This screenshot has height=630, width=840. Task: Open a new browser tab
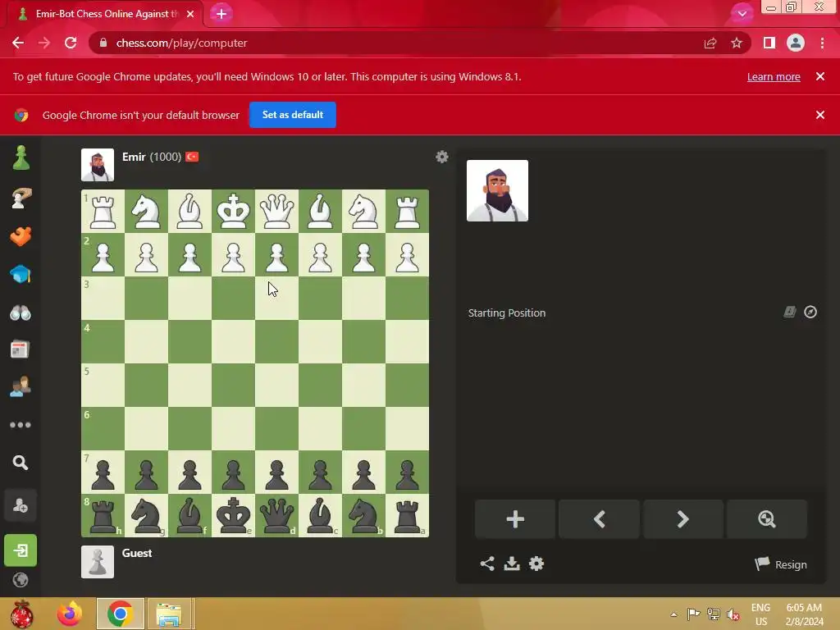(221, 13)
